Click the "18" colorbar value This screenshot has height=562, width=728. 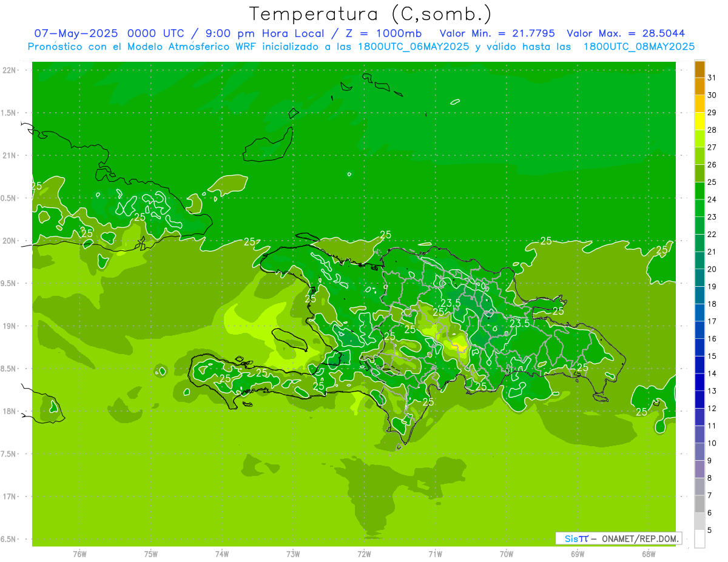712,304
